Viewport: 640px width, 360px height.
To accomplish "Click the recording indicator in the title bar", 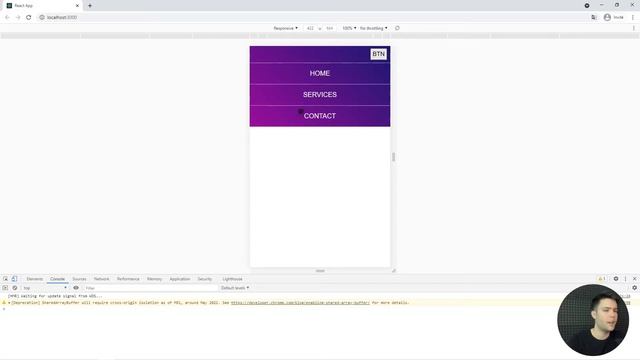I will [x=587, y=5].
